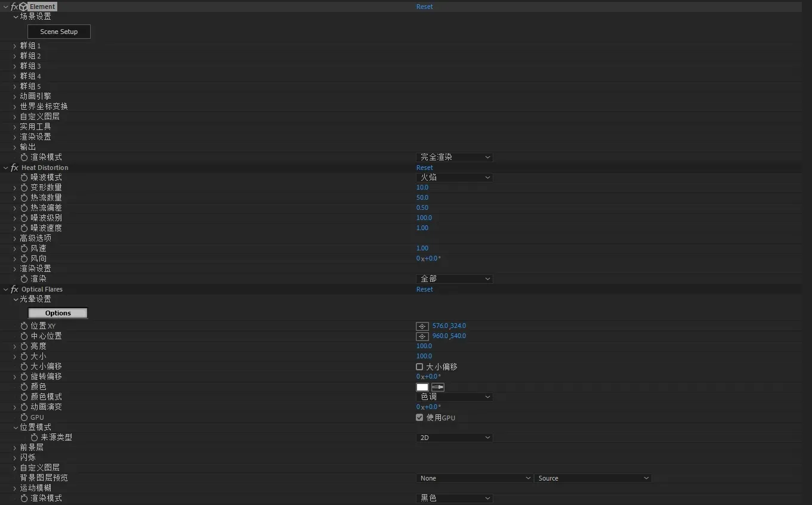Pick color with the 颜色 eyedropper
This screenshot has width=812, height=505.
coord(438,387)
